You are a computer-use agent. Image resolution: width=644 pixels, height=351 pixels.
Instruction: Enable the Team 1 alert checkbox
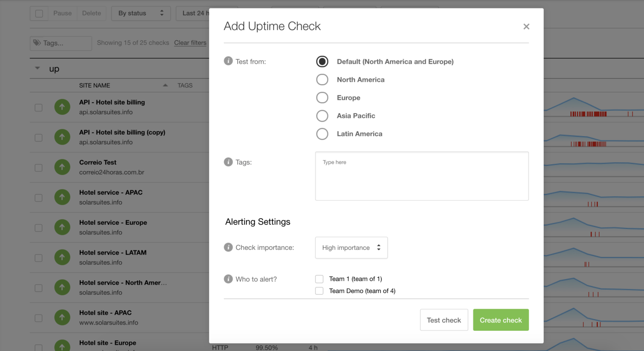pyautogui.click(x=319, y=279)
